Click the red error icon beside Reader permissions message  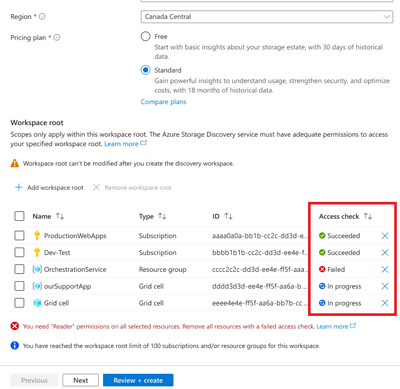(x=15, y=326)
